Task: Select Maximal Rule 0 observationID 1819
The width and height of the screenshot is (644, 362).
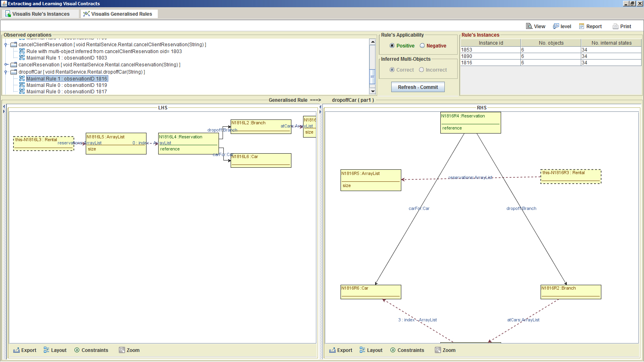Action: click(67, 85)
